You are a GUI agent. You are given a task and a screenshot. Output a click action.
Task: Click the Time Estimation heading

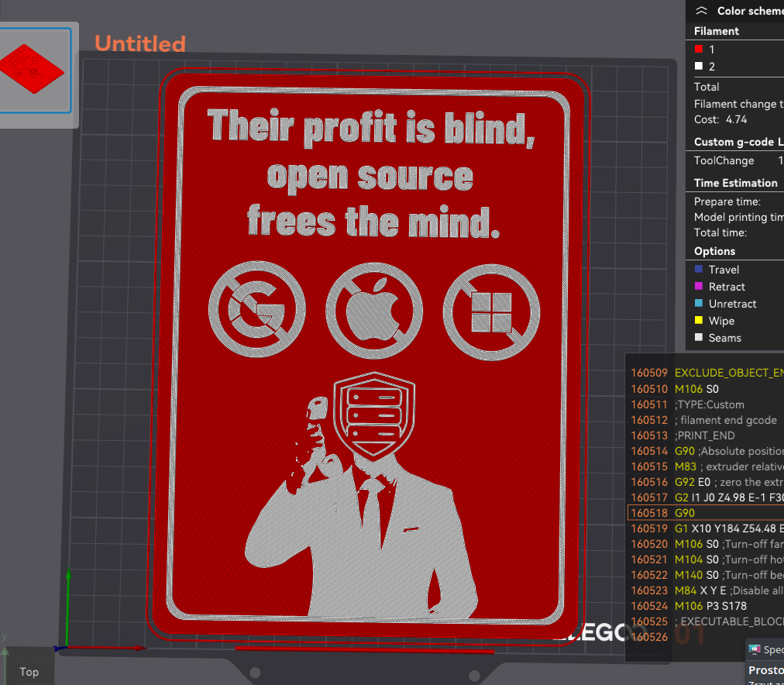pyautogui.click(x=735, y=183)
